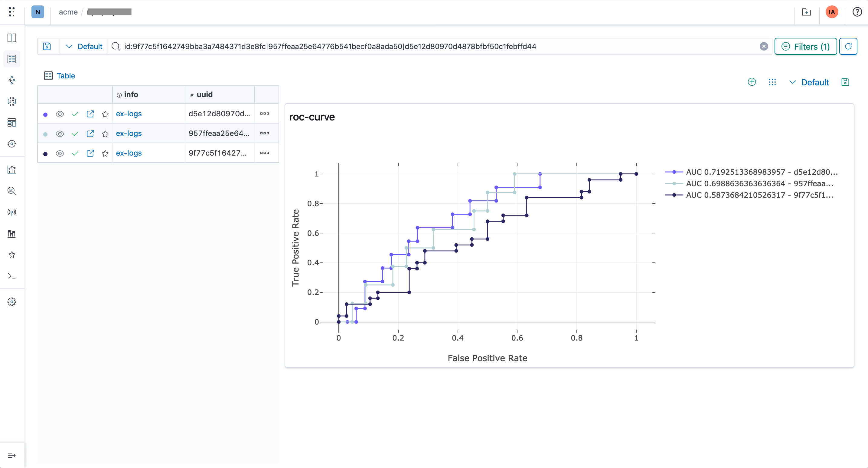Click the uuid cell d5e12d80970d...
868x468 pixels.
pos(219,114)
